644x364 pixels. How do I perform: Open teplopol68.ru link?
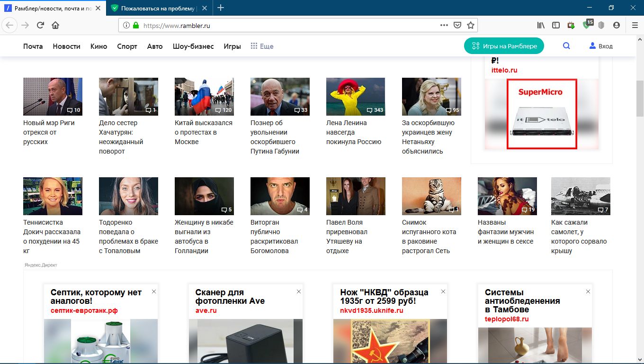pyautogui.click(x=507, y=319)
